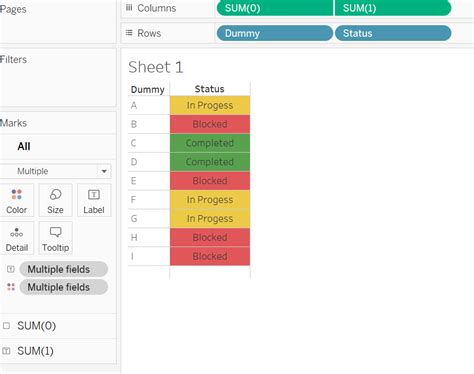Open the Label marks card

coord(94,201)
